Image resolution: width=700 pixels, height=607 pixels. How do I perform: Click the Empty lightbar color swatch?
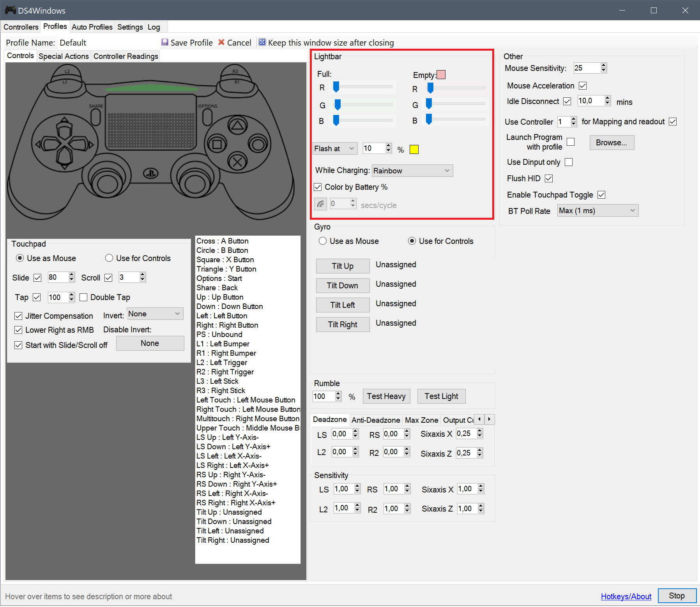click(x=441, y=75)
